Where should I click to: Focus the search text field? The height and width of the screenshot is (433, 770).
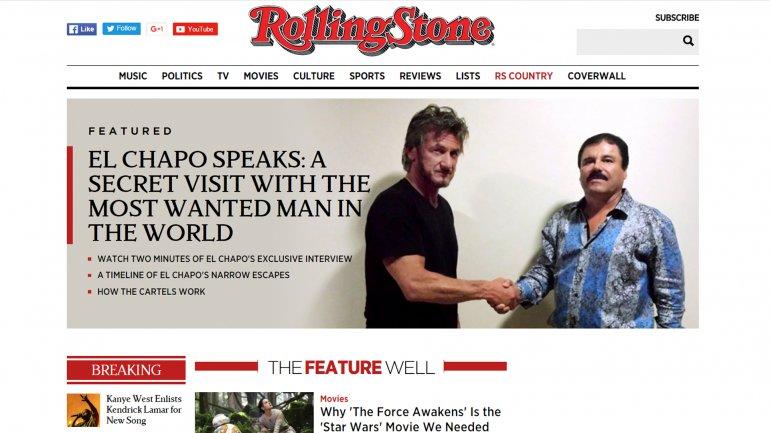tap(628, 42)
